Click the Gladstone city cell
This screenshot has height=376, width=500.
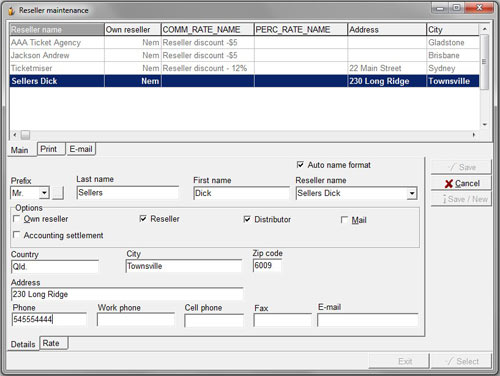pyautogui.click(x=453, y=43)
